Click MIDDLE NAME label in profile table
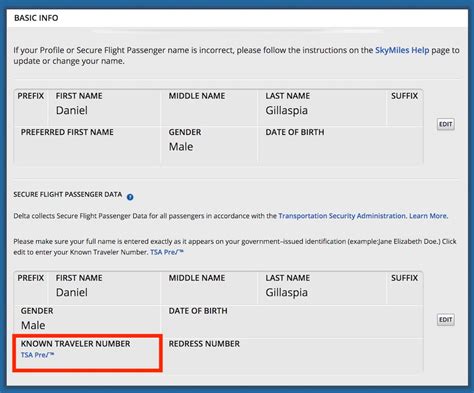 tap(197, 96)
